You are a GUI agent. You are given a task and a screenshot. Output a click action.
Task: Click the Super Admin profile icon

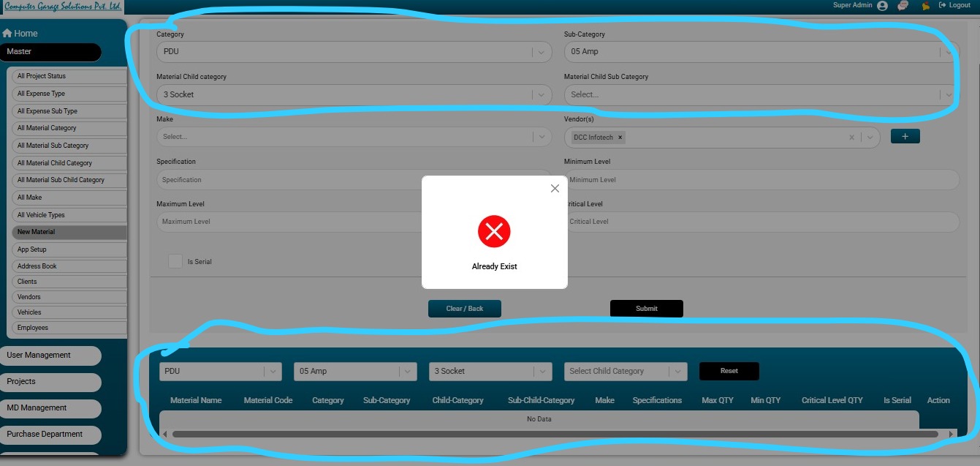coord(882,6)
